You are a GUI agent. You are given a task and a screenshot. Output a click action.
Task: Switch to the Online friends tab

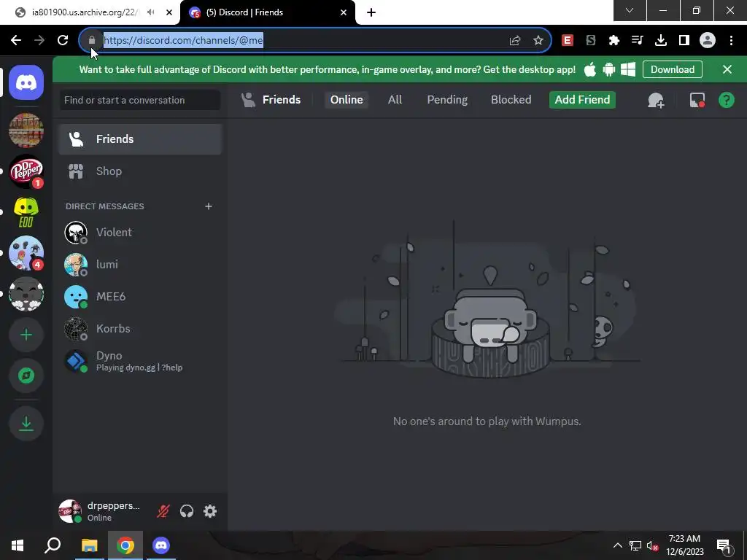[x=347, y=99]
